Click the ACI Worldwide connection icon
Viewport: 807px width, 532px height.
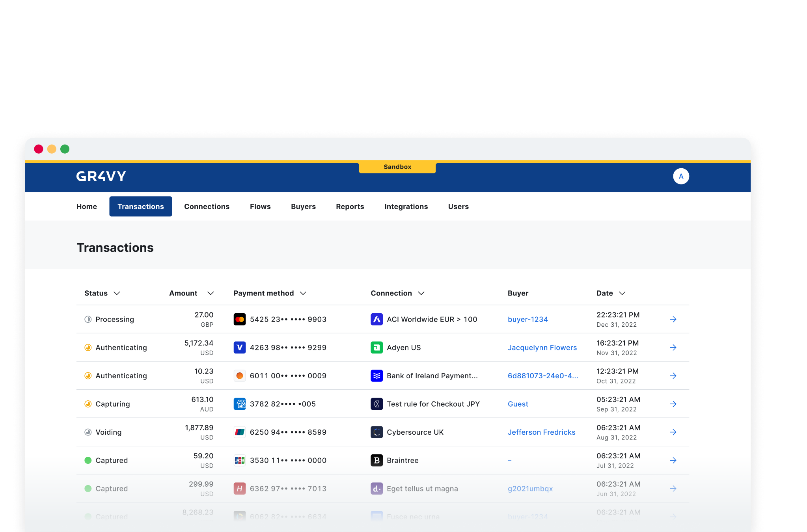376,319
